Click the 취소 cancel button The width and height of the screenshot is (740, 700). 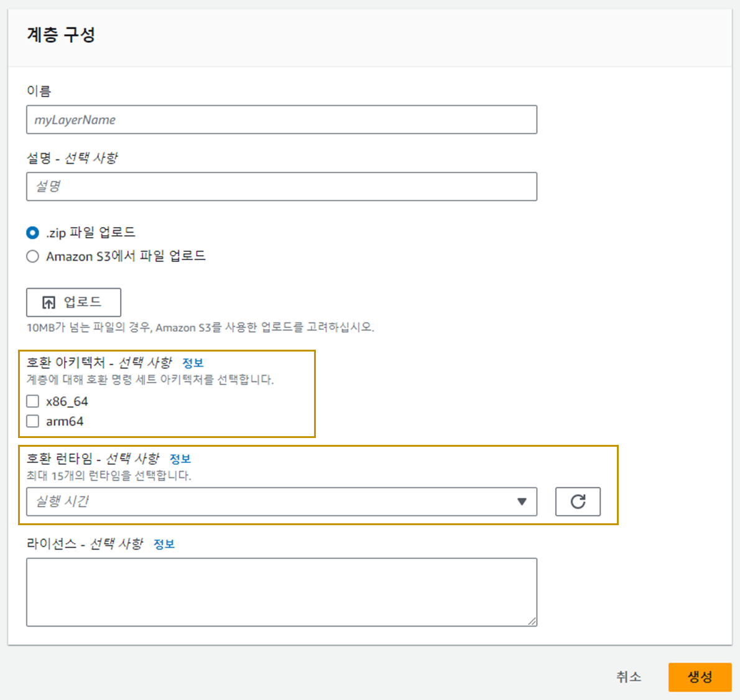(x=629, y=677)
